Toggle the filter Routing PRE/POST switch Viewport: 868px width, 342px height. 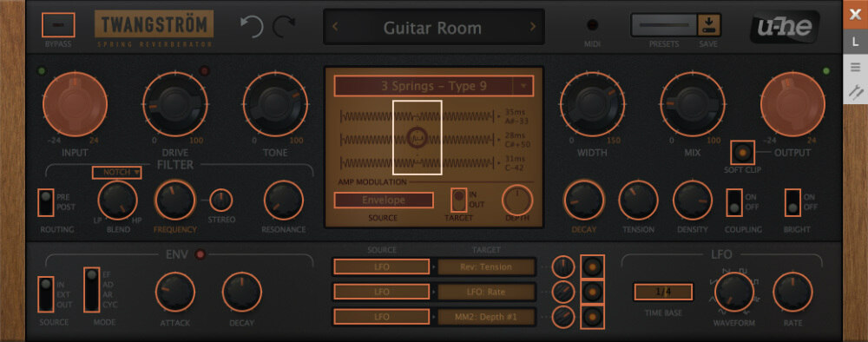pos(46,202)
